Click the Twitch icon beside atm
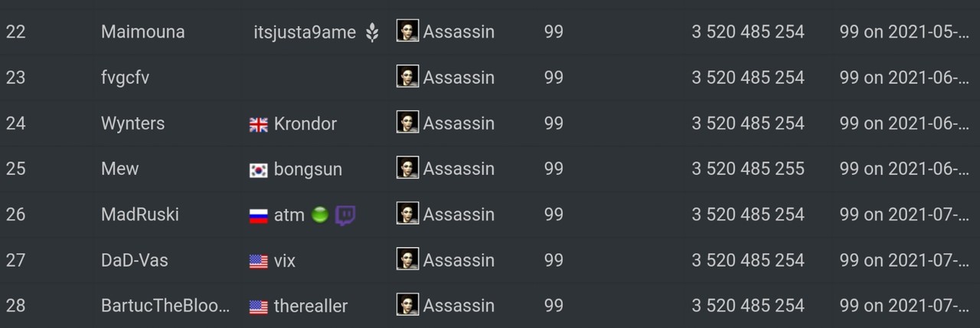This screenshot has height=328, width=980. (345, 215)
